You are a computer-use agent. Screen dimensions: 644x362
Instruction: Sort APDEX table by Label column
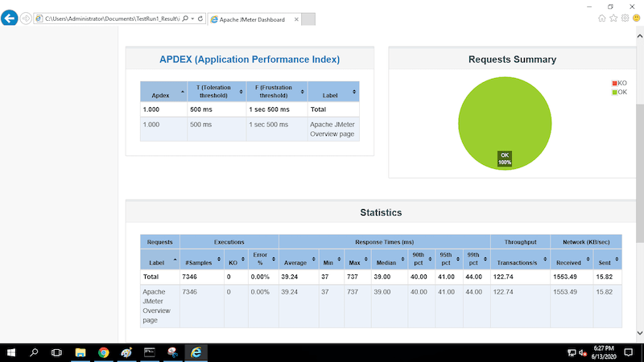click(333, 92)
